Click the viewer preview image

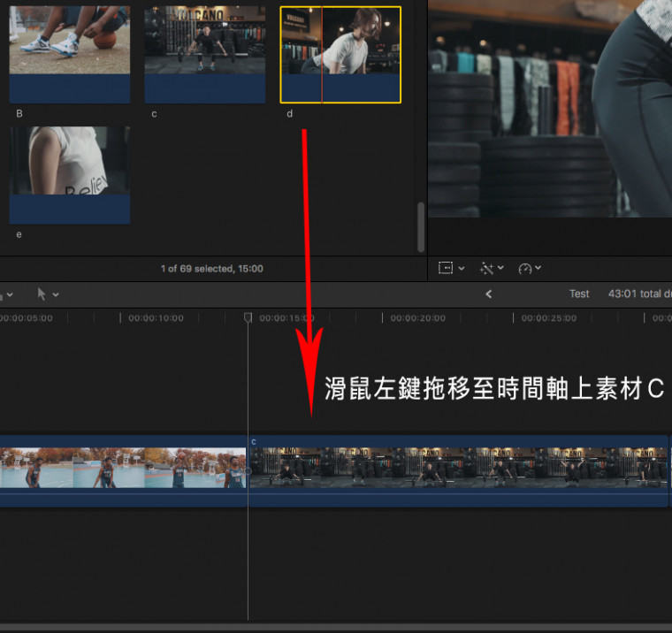pos(550,109)
